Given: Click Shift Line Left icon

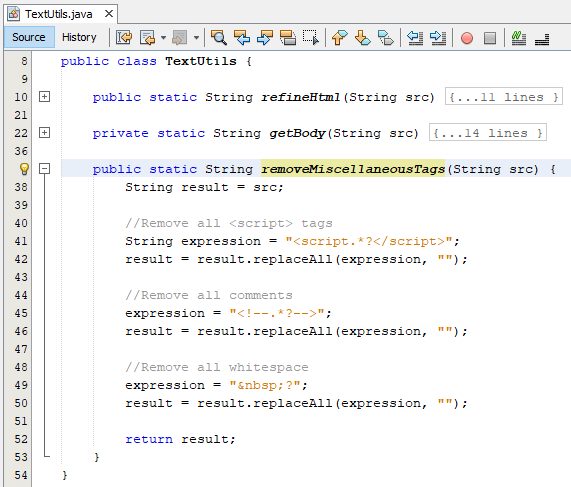Looking at the screenshot, I should [415, 38].
